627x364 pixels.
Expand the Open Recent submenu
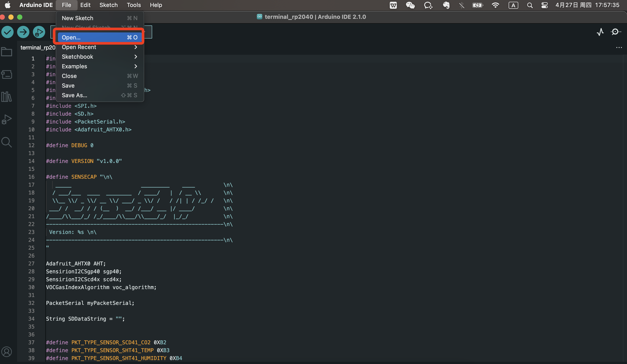click(x=100, y=47)
